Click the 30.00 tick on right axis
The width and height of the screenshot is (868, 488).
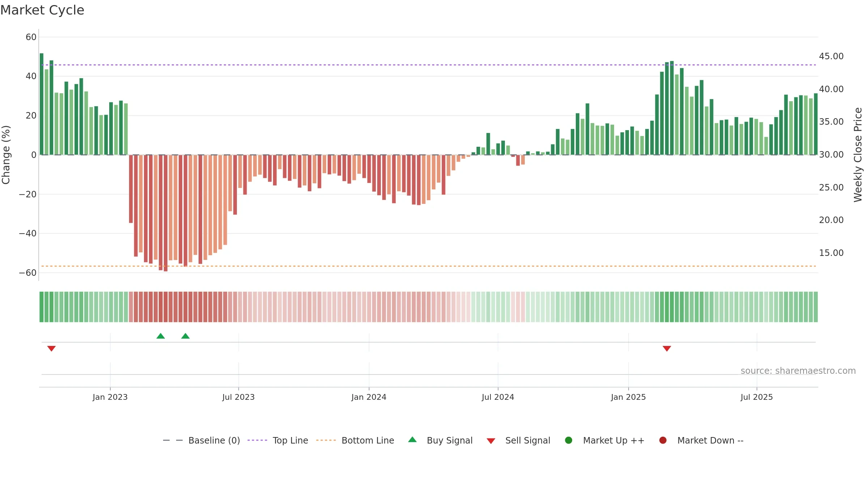click(x=831, y=155)
